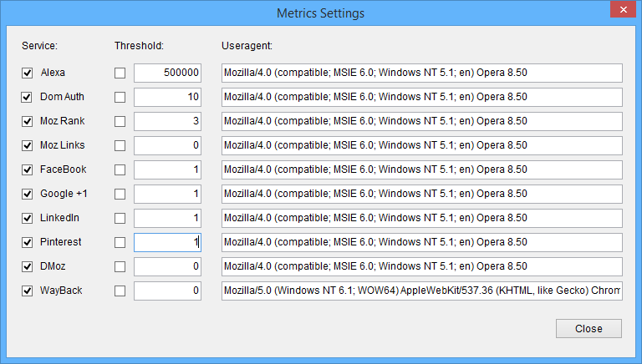
Task: Click the WayBack useragent field with Mozilla/5.0
Action: [422, 291]
